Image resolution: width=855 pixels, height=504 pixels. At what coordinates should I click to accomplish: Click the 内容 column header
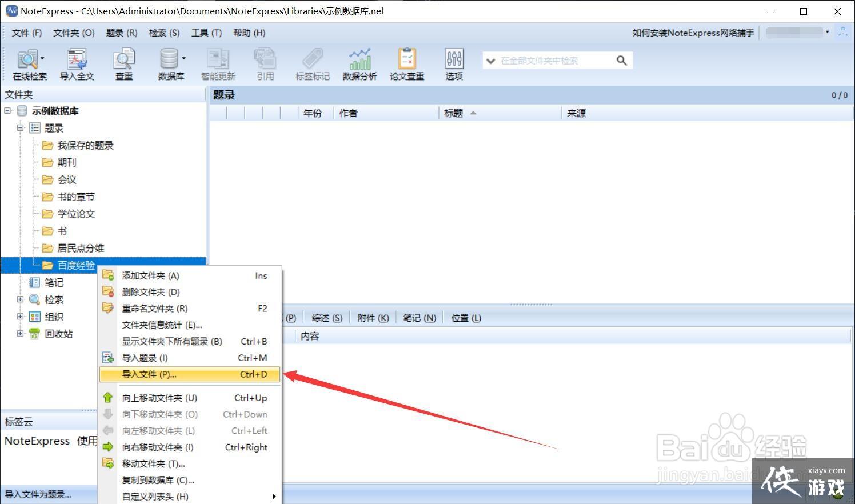573,336
